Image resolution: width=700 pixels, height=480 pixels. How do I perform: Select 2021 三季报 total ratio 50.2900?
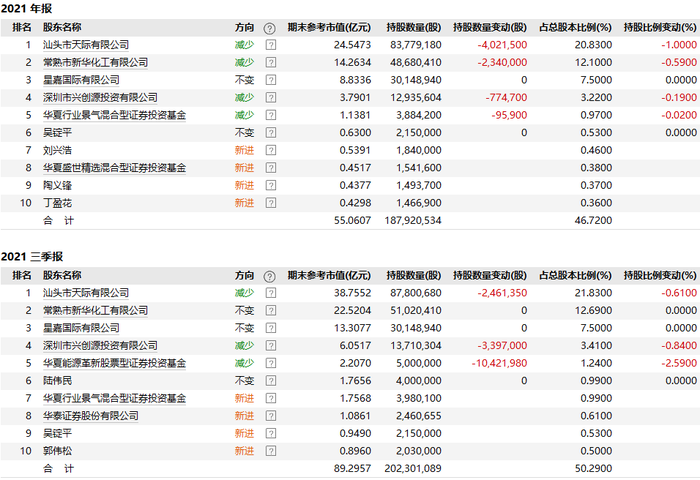tap(593, 468)
